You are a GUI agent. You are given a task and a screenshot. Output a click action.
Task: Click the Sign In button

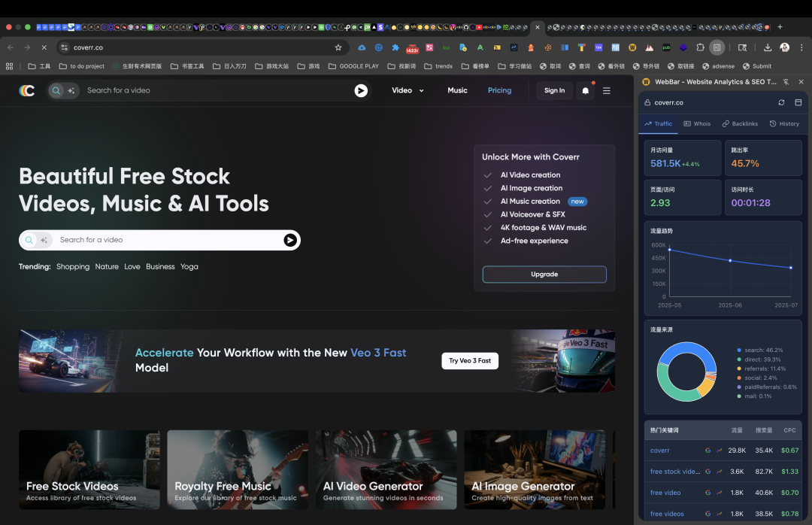click(x=555, y=91)
